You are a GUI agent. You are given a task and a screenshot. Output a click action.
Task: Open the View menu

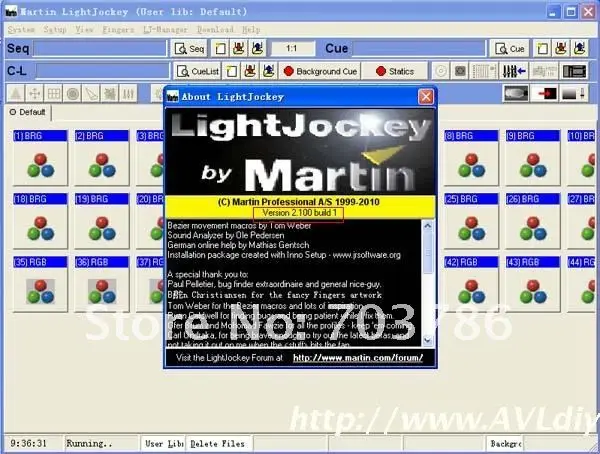(84, 29)
